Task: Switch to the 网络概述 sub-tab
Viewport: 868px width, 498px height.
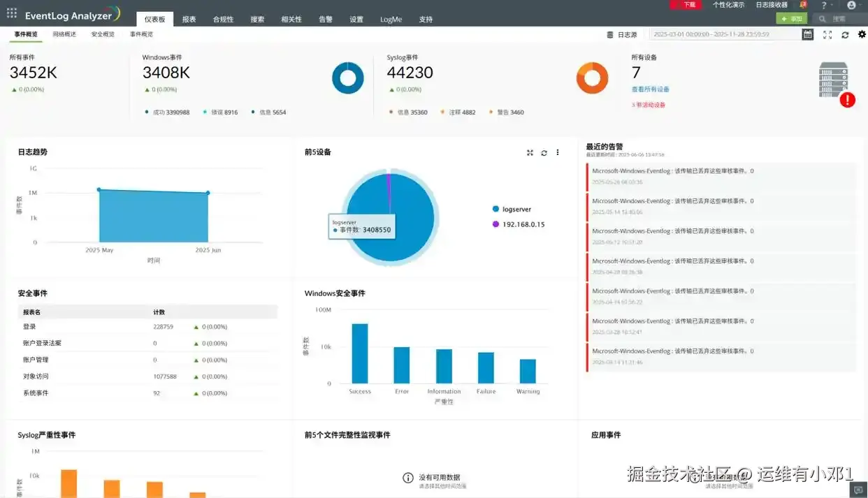Action: tap(64, 34)
